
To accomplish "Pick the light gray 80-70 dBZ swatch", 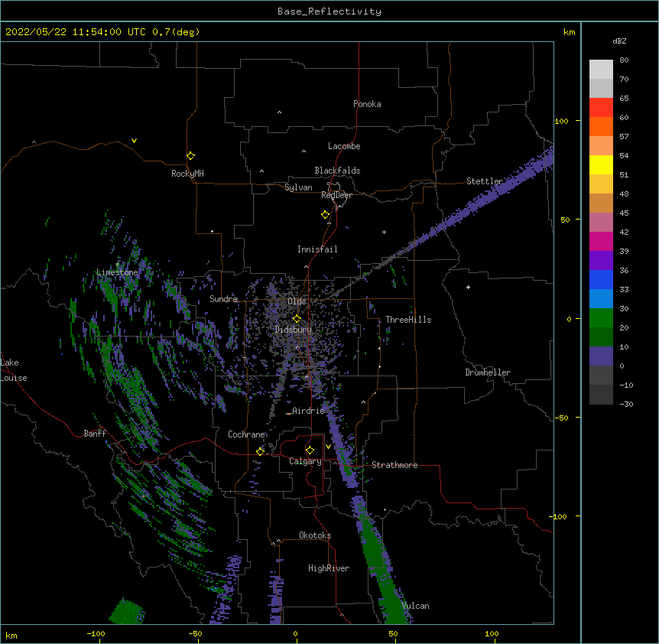I will click(601, 70).
